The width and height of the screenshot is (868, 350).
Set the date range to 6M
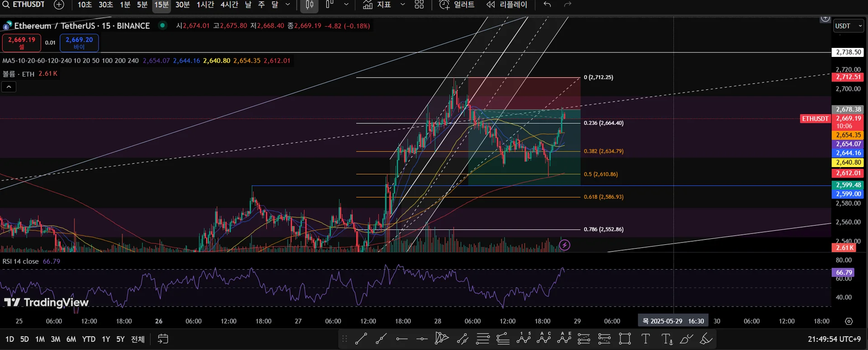click(x=71, y=339)
